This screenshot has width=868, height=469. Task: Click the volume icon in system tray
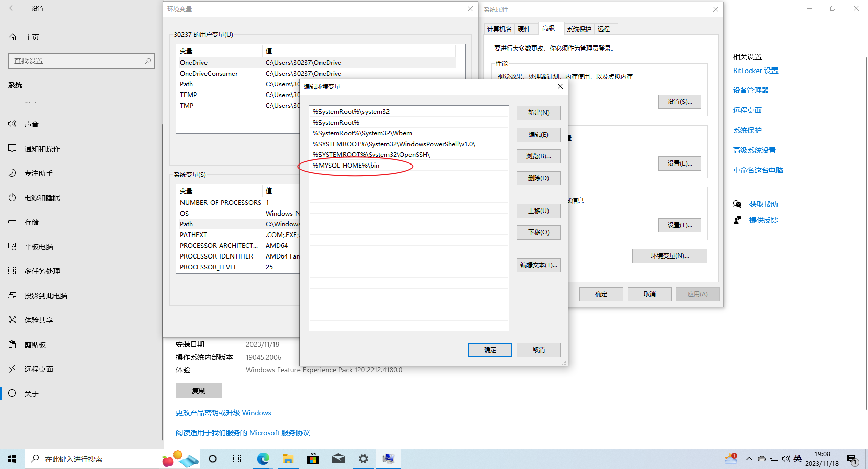pos(786,459)
